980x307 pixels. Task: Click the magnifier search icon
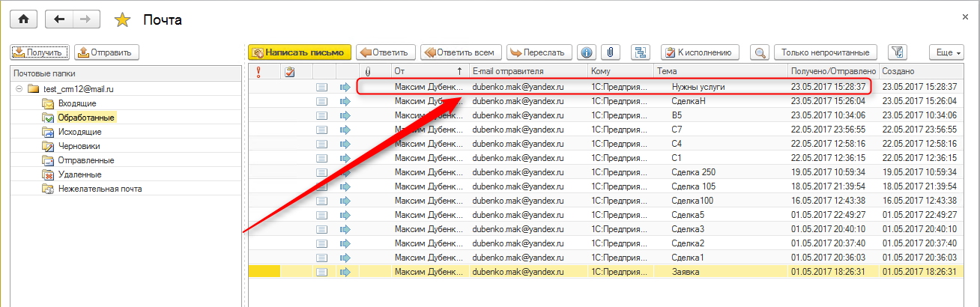[760, 52]
